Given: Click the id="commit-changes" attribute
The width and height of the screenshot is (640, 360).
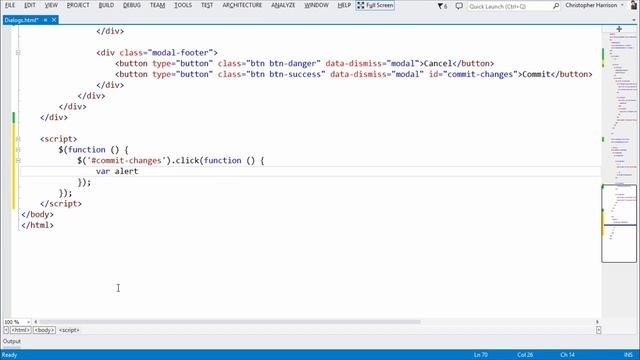Looking at the screenshot, I should click(x=473, y=74).
